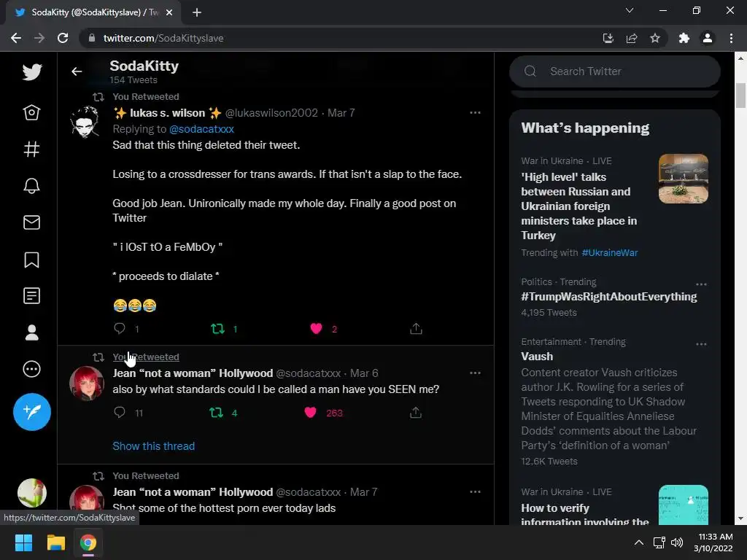
Task: Click lukas s. wilson display name
Action: (x=167, y=113)
